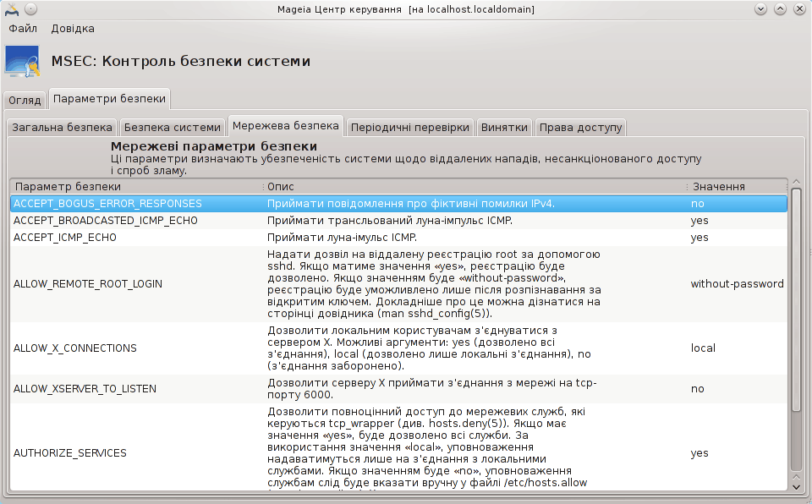The width and height of the screenshot is (812, 504).
Task: Select the ACCEPT_BROADCASTED_ICMP_ECHO parameter
Action: click(106, 221)
